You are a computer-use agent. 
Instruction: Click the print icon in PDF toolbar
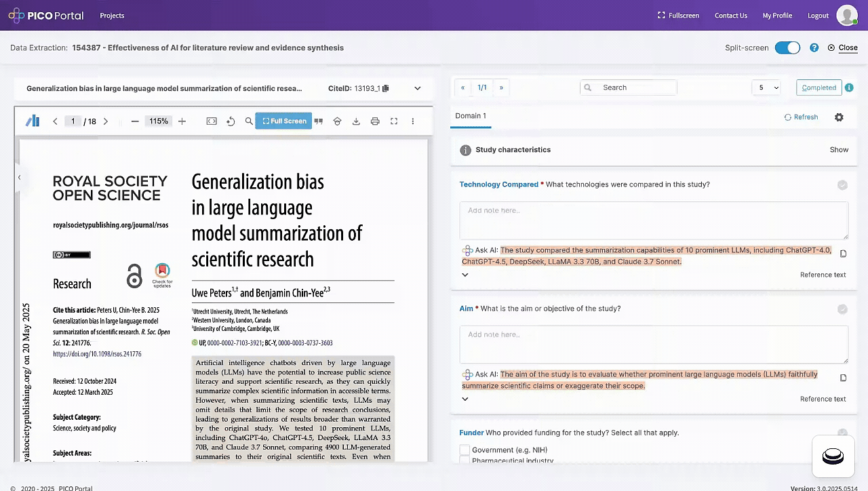point(375,121)
